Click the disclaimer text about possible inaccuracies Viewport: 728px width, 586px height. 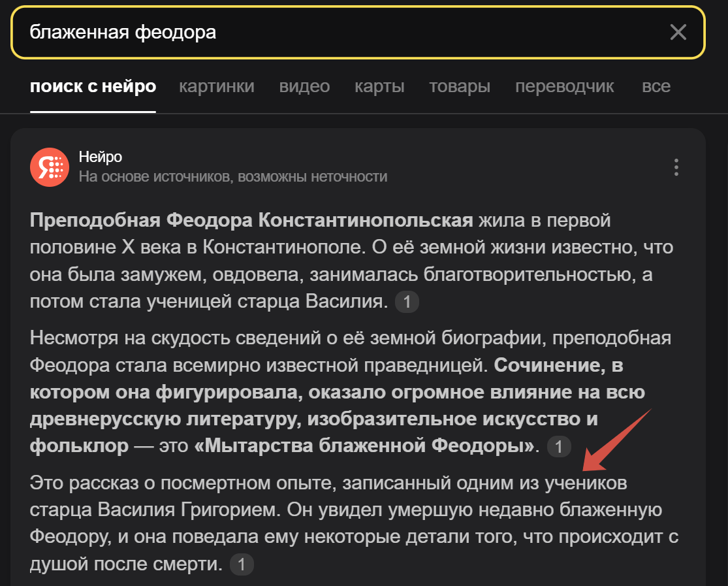pos(234,176)
